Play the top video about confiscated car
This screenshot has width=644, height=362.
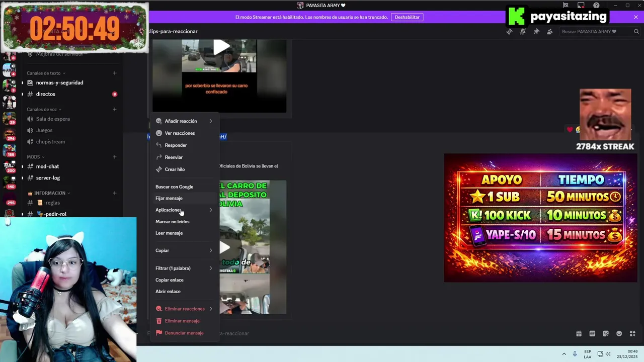221,47
